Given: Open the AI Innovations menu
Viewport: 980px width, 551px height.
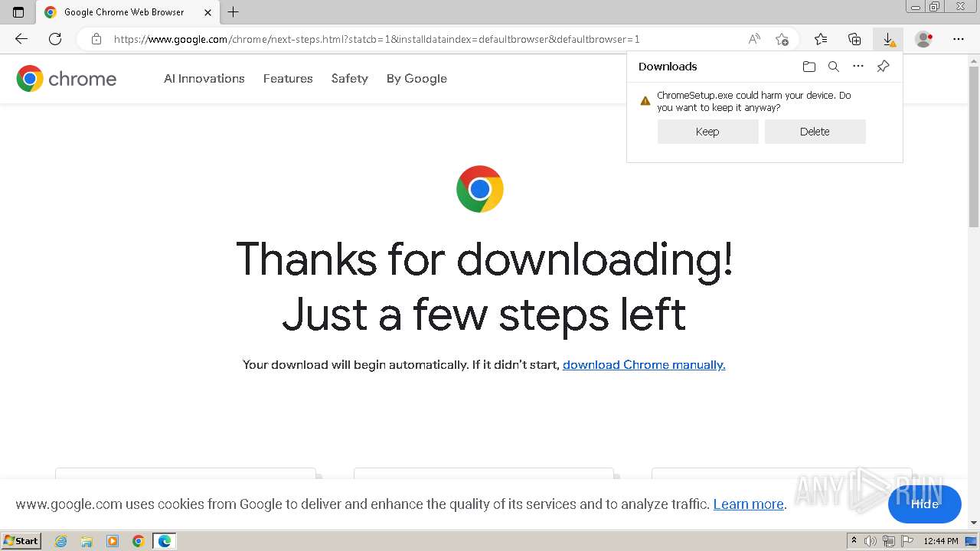Looking at the screenshot, I should pos(204,78).
